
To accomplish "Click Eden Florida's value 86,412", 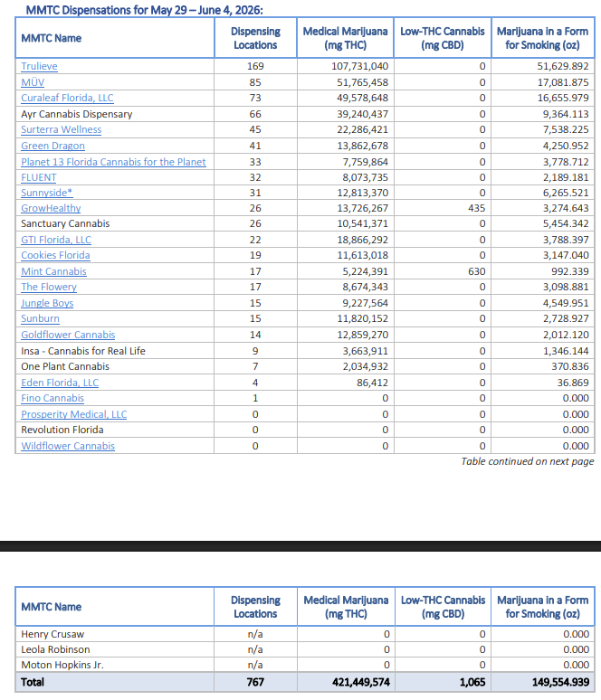I will tap(372, 383).
